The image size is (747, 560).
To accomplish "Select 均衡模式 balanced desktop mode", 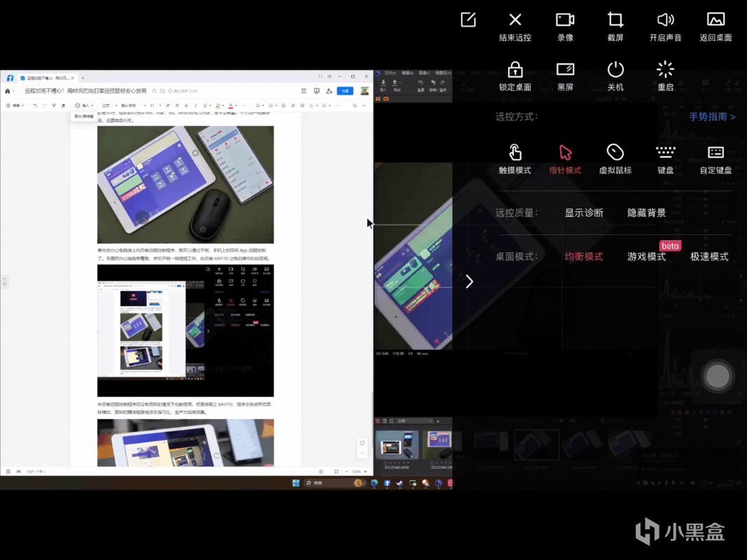I will (x=584, y=257).
